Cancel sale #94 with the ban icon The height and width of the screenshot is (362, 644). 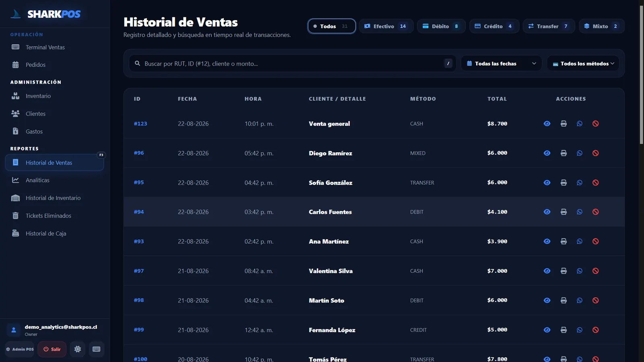pos(596,212)
